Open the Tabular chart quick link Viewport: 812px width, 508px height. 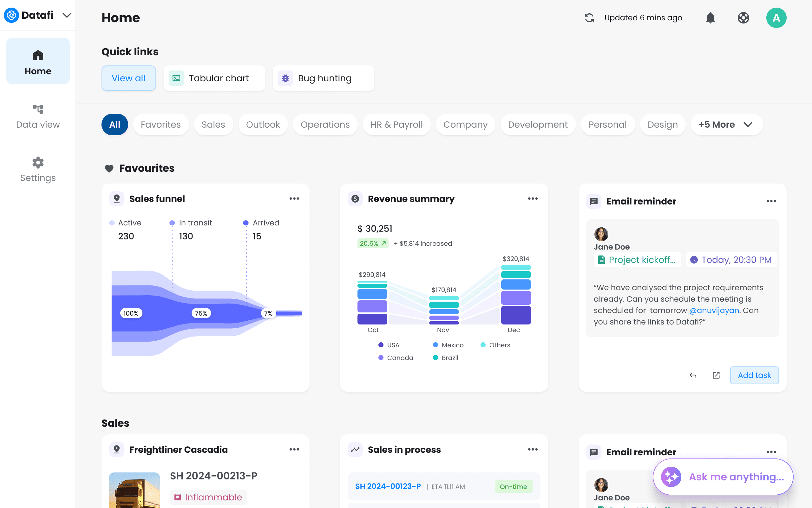tap(214, 78)
